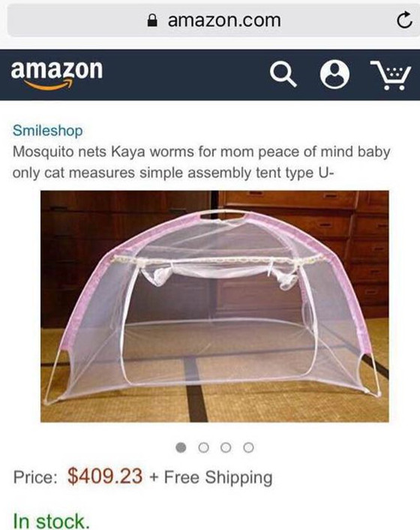
Task: Tap the blank navy header area
Action: pyautogui.click(x=186, y=75)
